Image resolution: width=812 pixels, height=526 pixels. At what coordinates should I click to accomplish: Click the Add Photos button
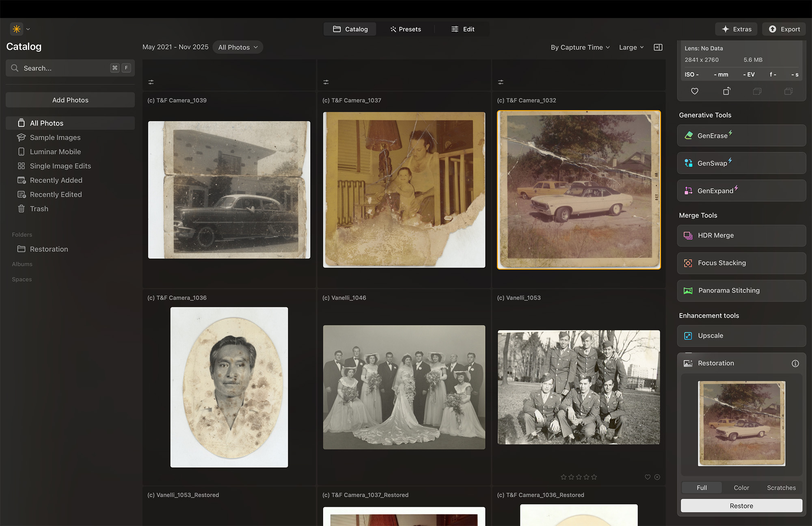point(70,100)
